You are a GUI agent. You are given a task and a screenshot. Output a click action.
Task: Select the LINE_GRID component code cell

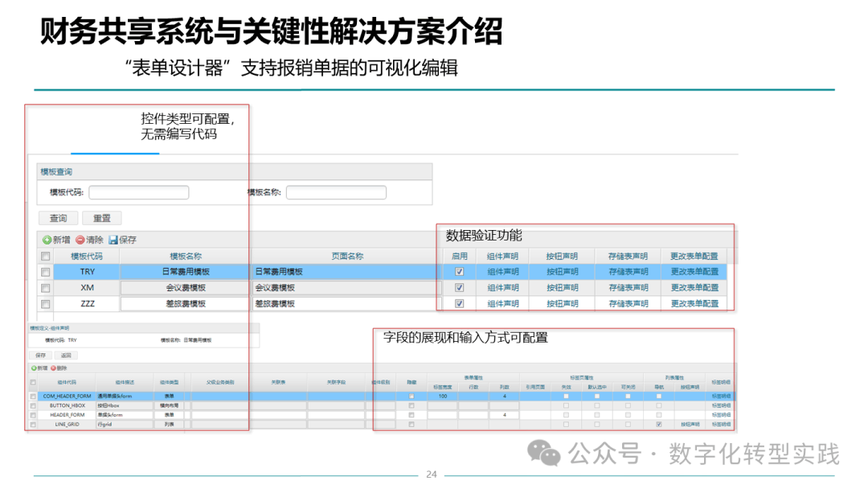67,425
